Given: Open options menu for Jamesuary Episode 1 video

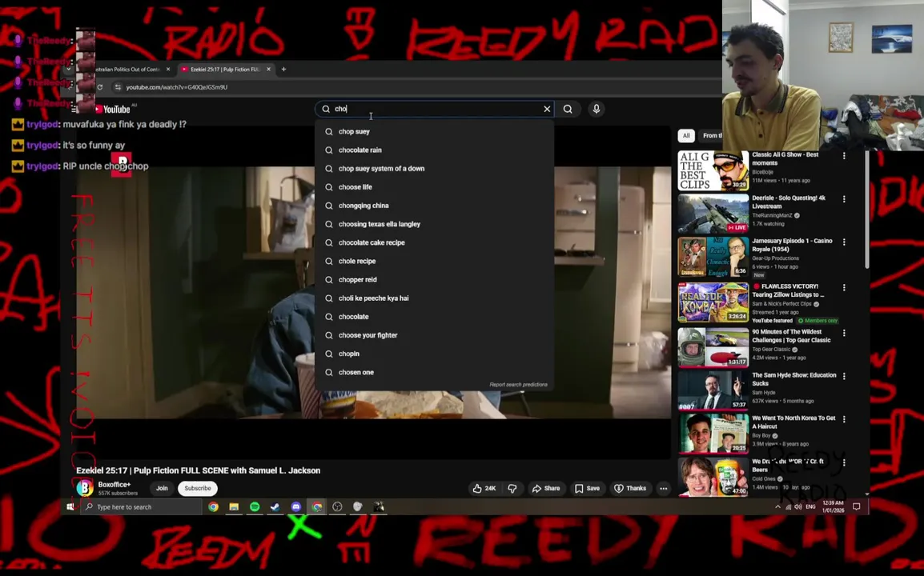Looking at the screenshot, I should click(844, 242).
